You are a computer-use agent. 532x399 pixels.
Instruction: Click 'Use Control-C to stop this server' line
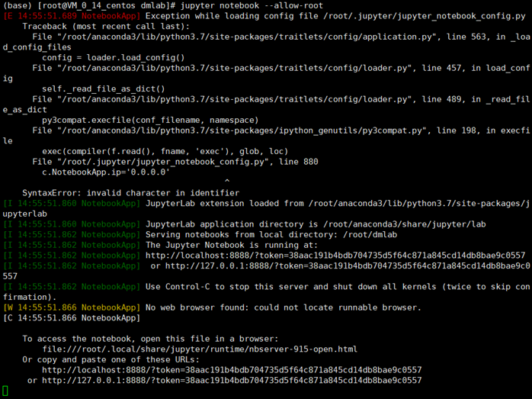pos(266,291)
